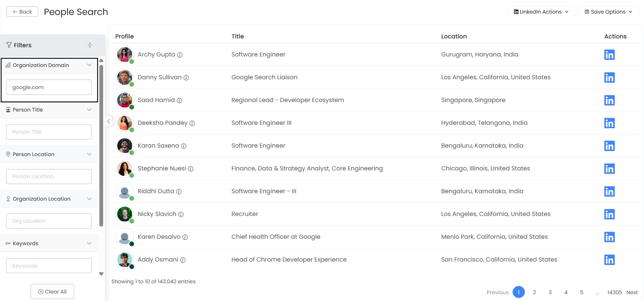Select current page 1 button

tap(519, 292)
